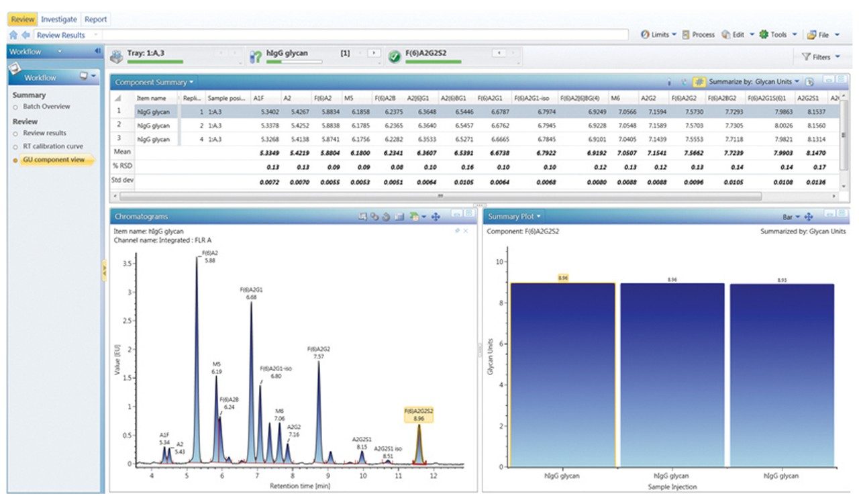Expand the yellow sidebar splitter handle

click(x=104, y=270)
